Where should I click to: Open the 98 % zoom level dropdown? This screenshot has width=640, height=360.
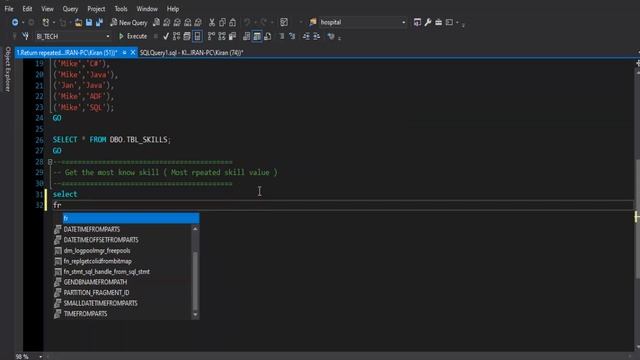40,357
